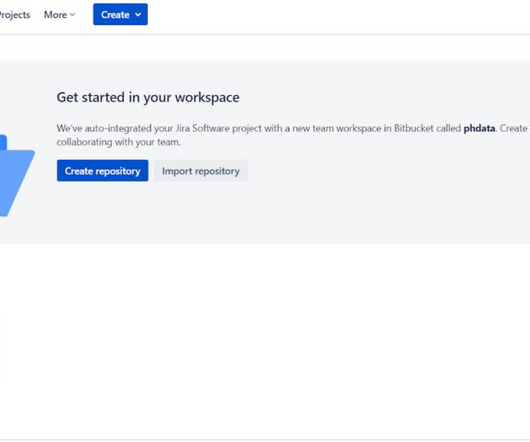Click the Create repository button

coord(102,171)
